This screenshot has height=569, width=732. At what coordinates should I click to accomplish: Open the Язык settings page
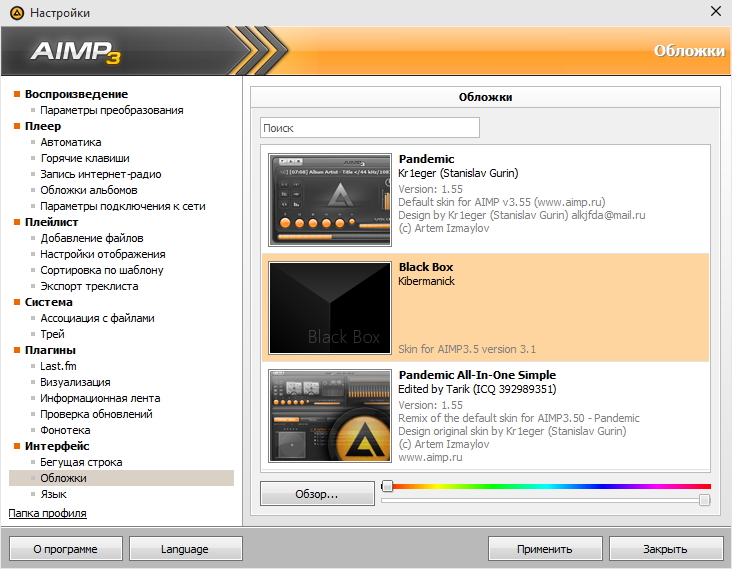(x=53, y=494)
